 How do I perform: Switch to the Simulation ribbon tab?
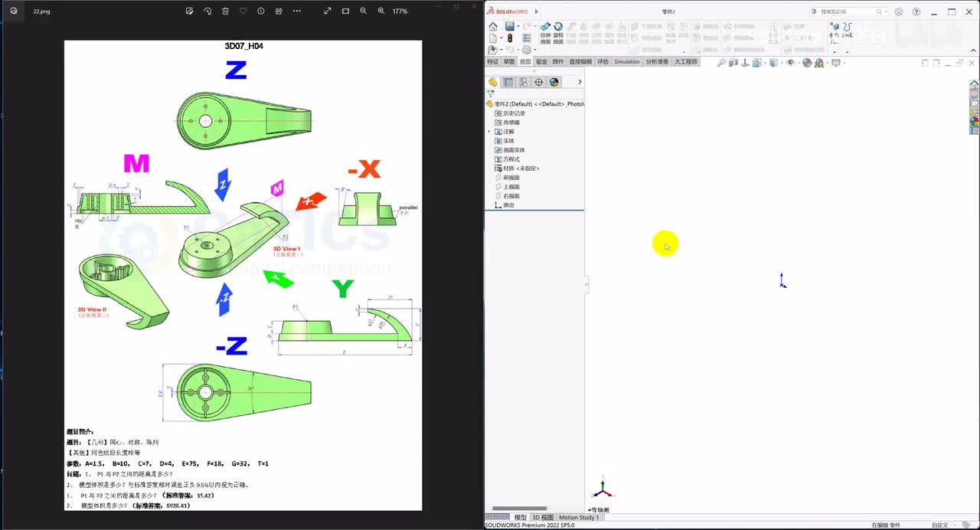point(627,61)
